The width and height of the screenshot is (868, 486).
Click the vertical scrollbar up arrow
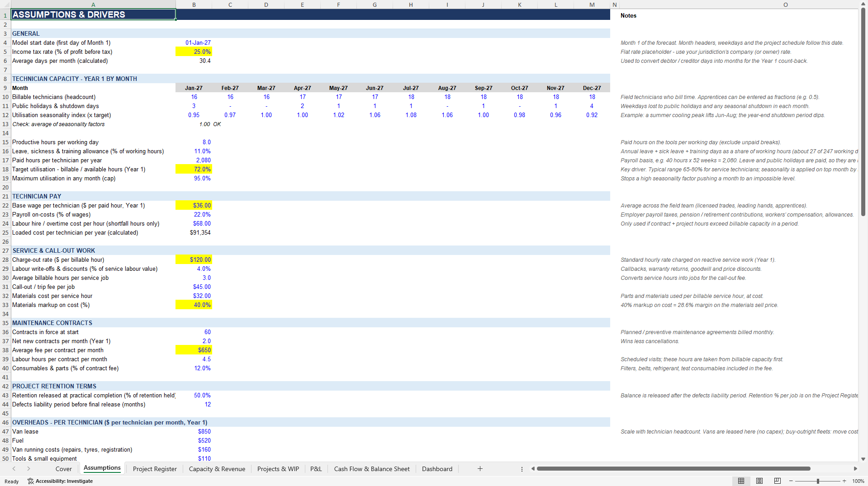click(x=863, y=4)
